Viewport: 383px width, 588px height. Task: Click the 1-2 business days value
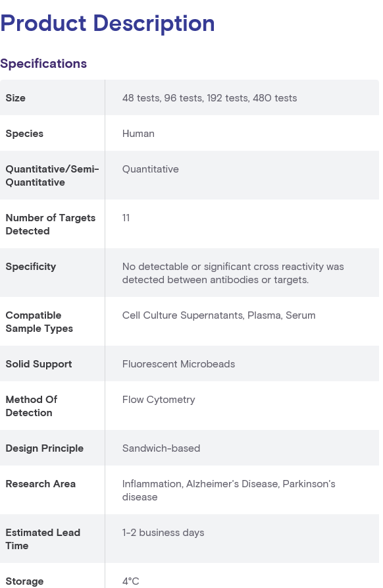click(x=163, y=533)
